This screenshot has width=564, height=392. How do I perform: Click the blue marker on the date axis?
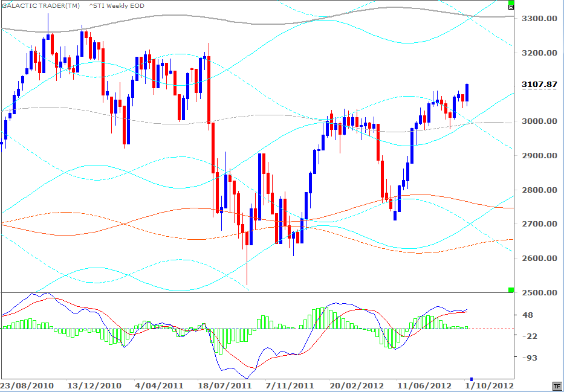tap(472, 379)
